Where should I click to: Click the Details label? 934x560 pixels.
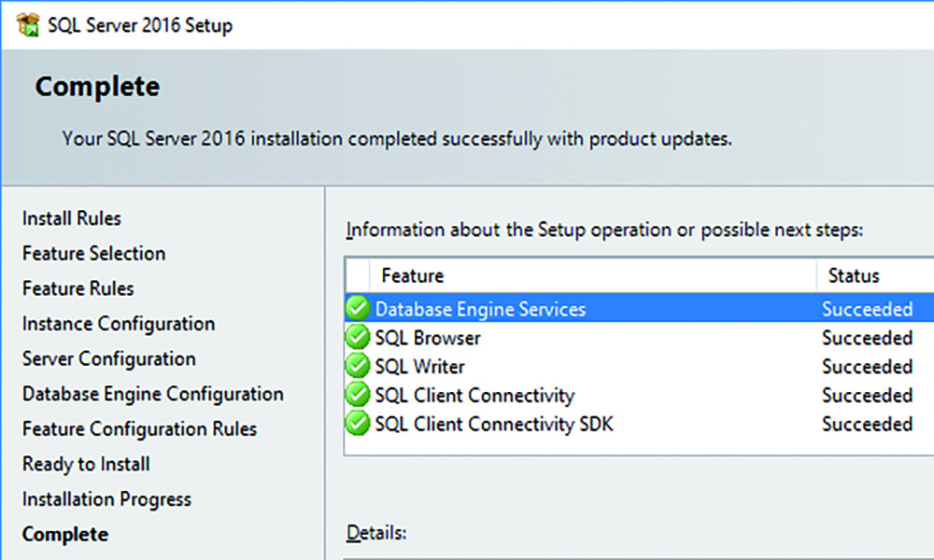[375, 533]
